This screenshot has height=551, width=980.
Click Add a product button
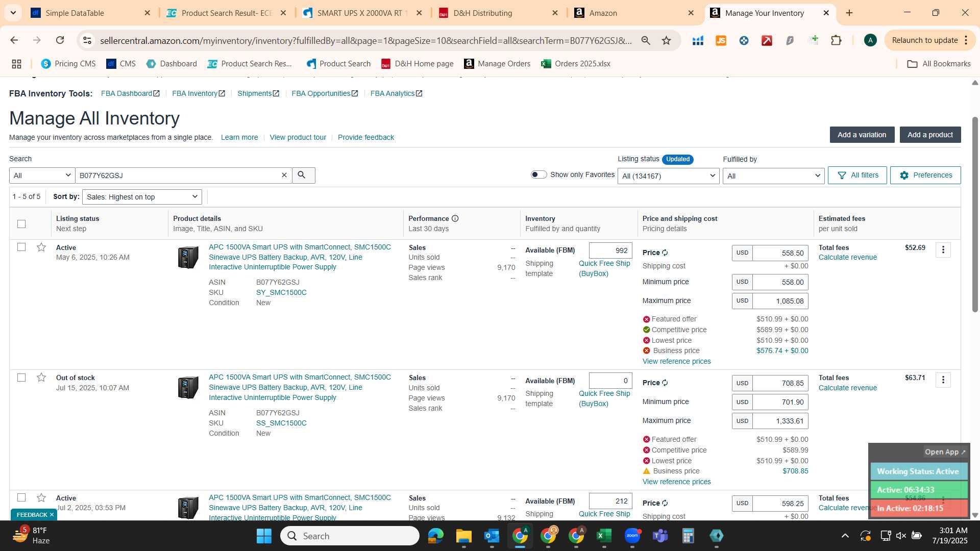(x=930, y=135)
